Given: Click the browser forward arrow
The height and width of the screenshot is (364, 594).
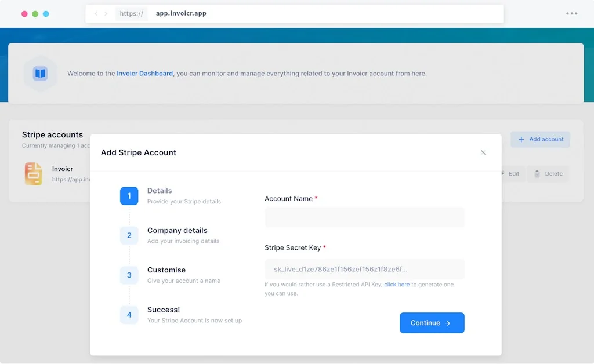Looking at the screenshot, I should click(106, 13).
